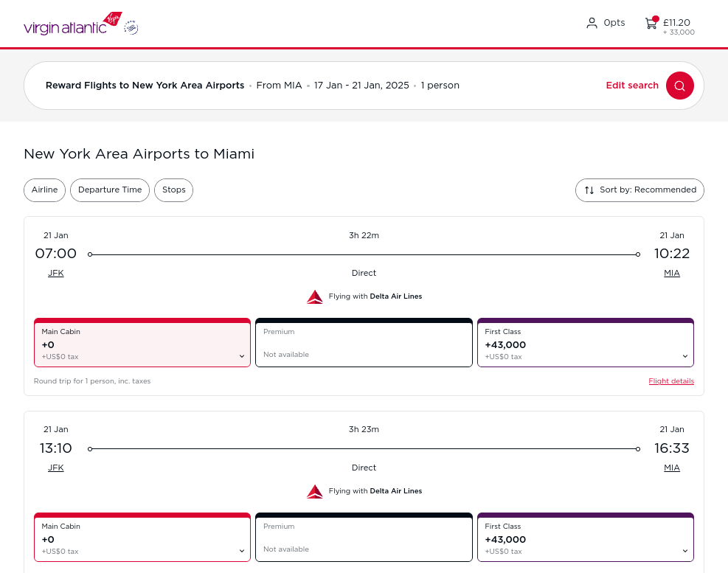Click the 1 person passenger text
The image size is (728, 573).
440,86
